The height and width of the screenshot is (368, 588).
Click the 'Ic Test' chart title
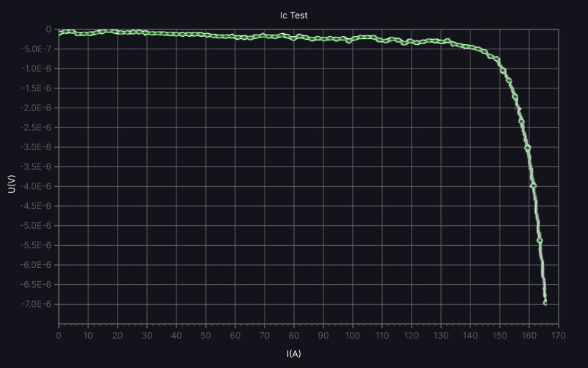click(293, 15)
